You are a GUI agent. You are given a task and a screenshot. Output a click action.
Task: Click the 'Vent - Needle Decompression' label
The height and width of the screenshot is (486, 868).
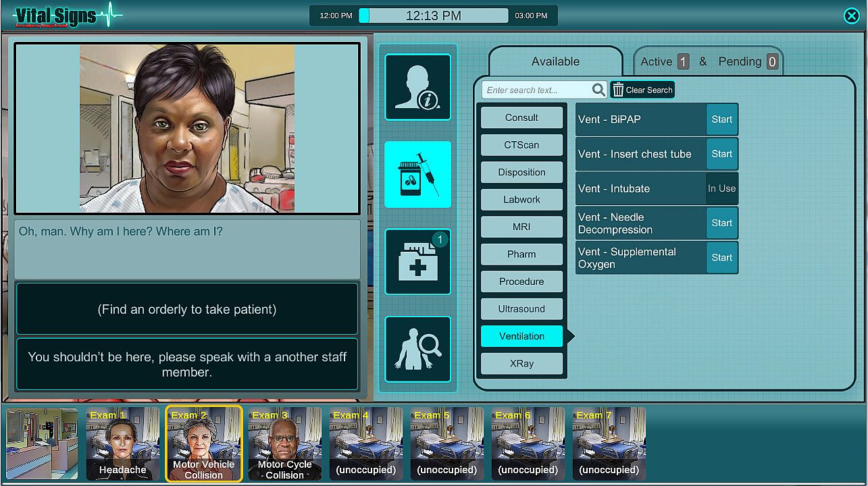coord(615,223)
